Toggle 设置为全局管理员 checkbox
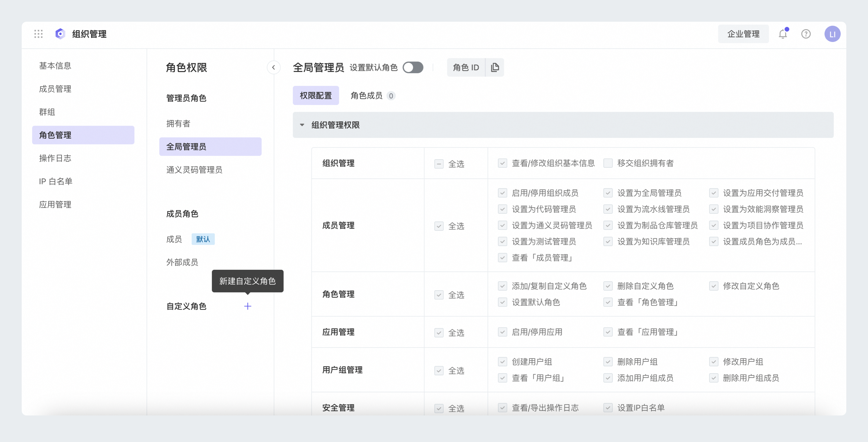Screen dimensions: 868x442 (608, 193)
